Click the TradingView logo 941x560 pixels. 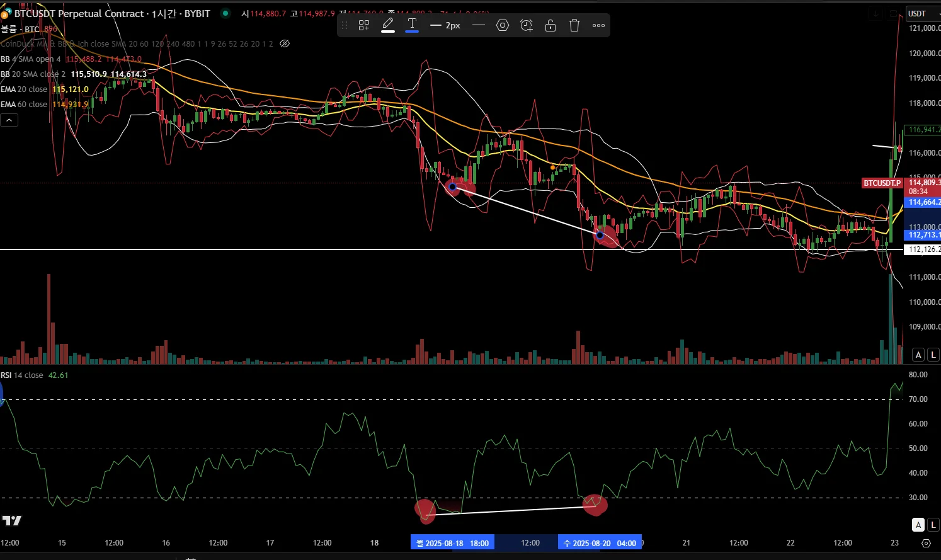point(12,520)
